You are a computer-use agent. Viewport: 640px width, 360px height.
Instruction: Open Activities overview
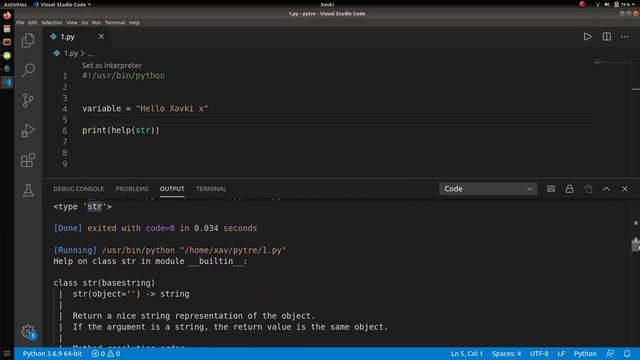[15, 4]
